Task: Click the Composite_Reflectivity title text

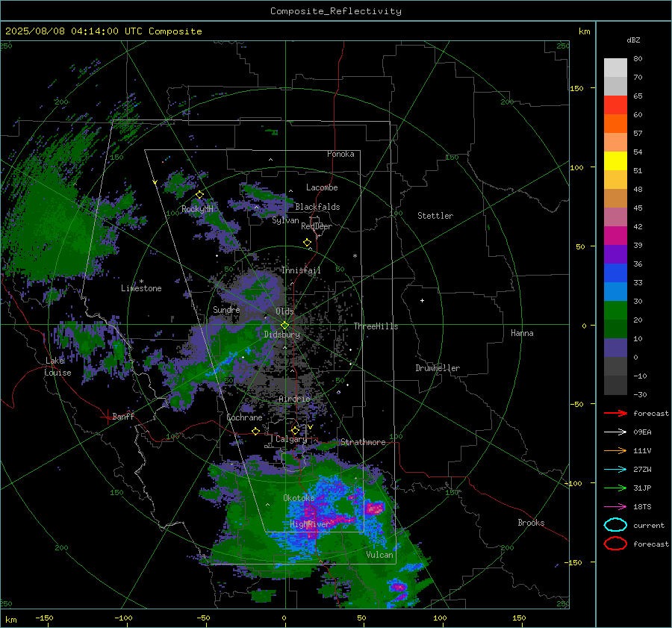Action: [335, 11]
